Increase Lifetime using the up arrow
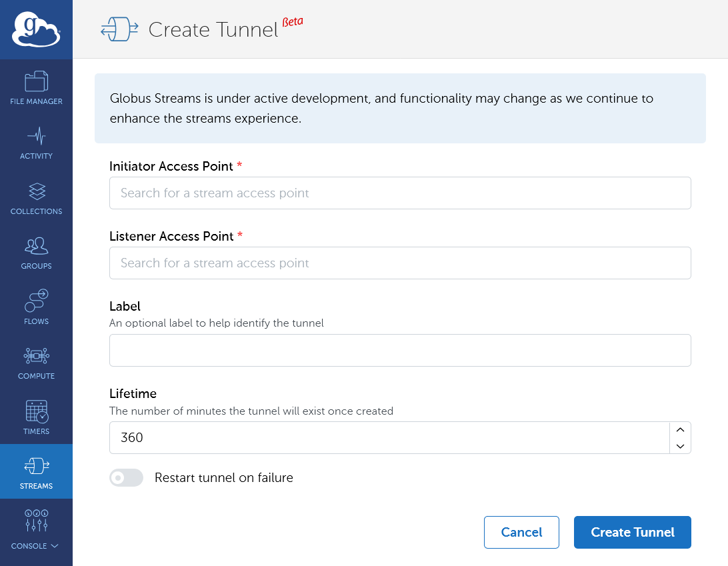 coord(679,430)
